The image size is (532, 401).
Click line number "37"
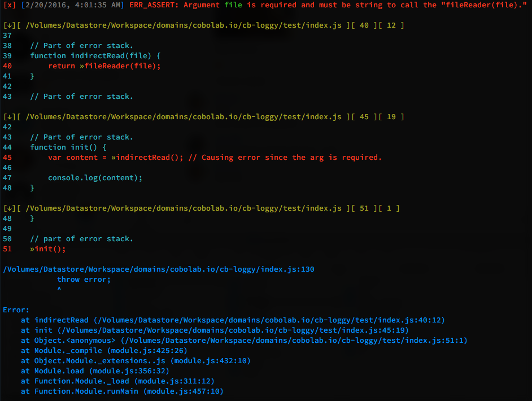pyautogui.click(x=7, y=36)
